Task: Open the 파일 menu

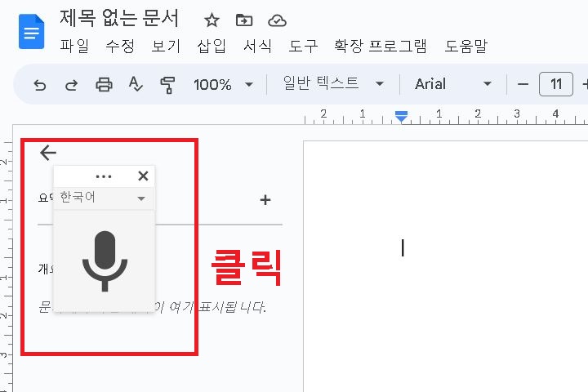Action: coord(74,46)
